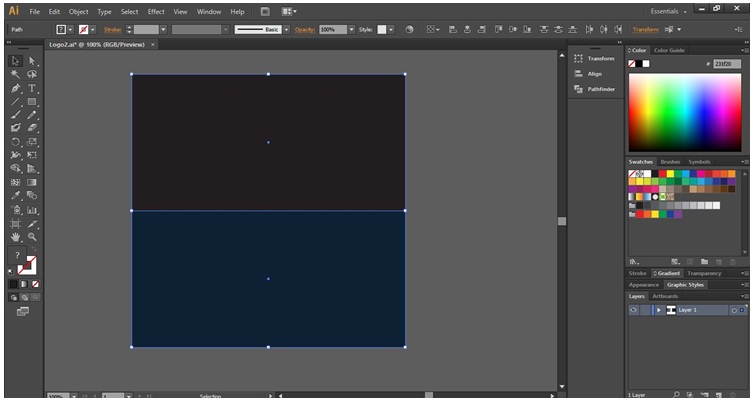Screen dimensions: 753x401
Task: Select the Mesh tool
Action: (15, 182)
